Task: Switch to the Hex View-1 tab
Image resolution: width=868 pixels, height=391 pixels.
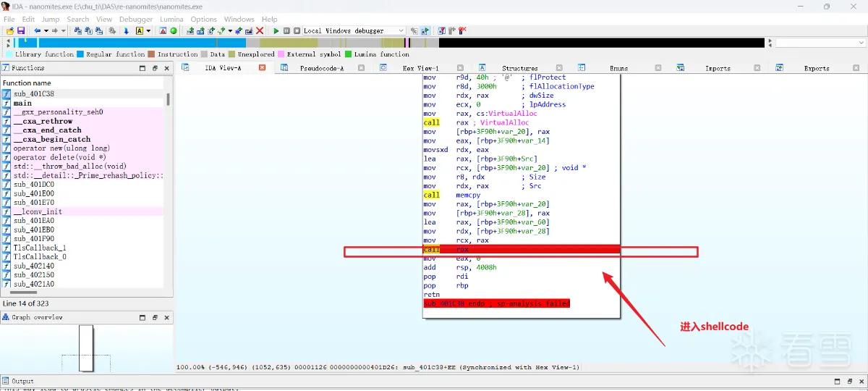Action: 420,68
